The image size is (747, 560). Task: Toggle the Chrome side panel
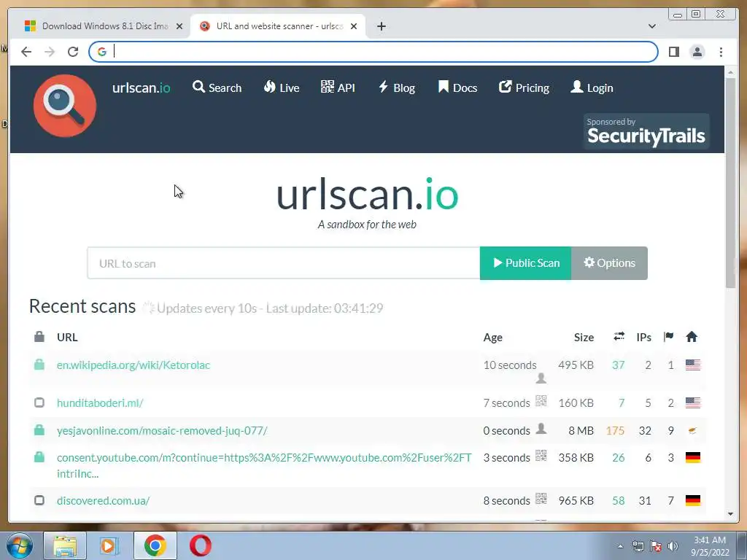tap(673, 52)
